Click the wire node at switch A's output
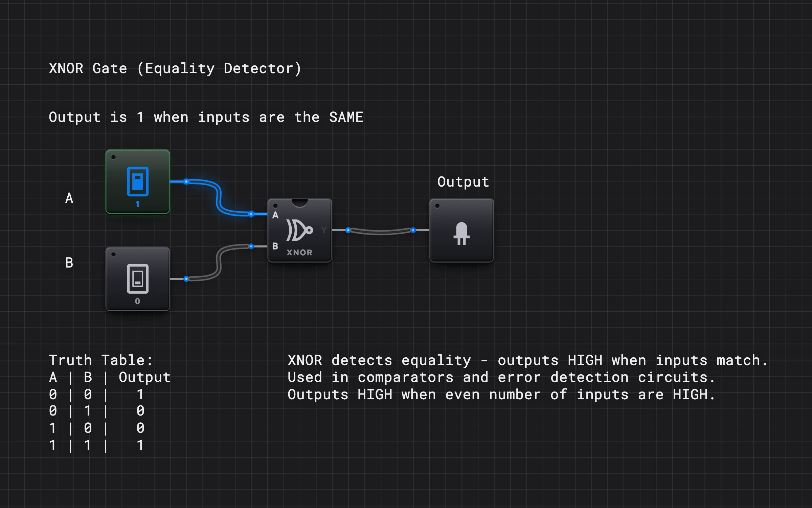The height and width of the screenshot is (508, 812). pos(186,182)
